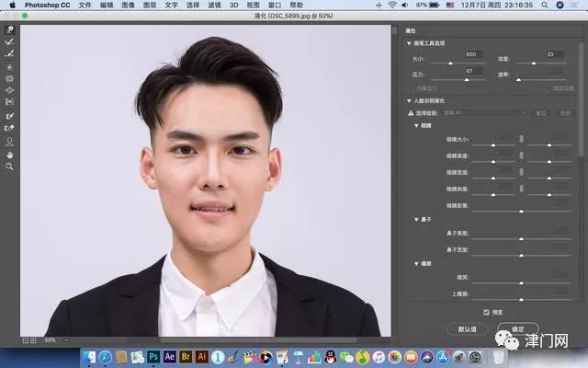Select the Thaw Mask tool
This screenshot has width=588, height=368.
(9, 128)
